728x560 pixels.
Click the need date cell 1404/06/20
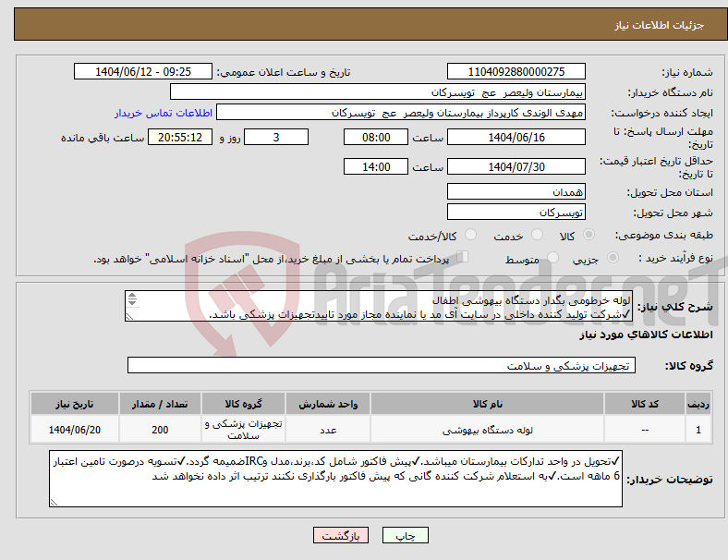pos(74,430)
